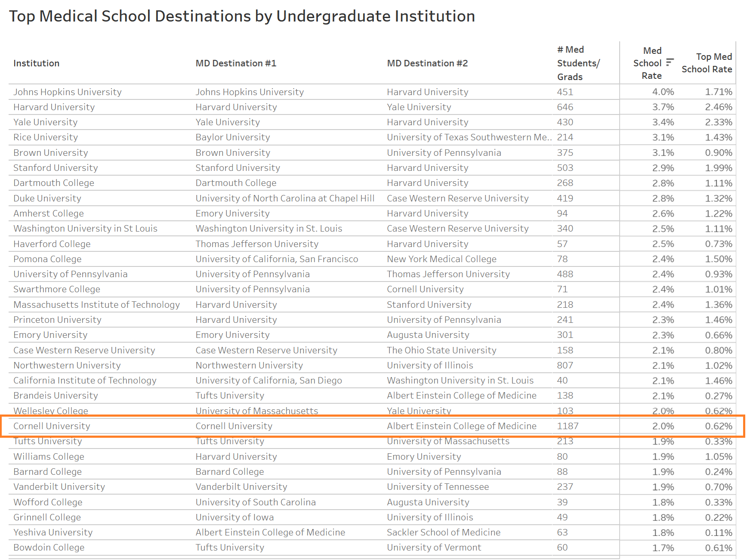Click the Med School Rate column header

[648, 63]
